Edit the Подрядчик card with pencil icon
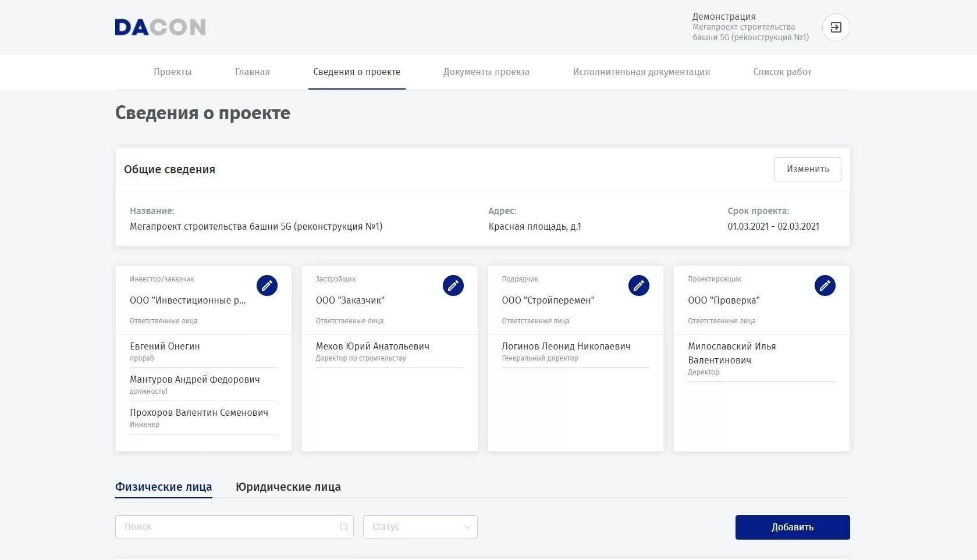This screenshot has height=560, width=977. click(639, 286)
